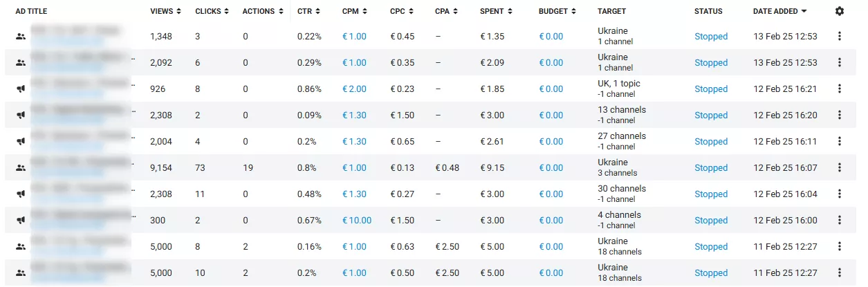Click the megaphone icon of the 926 views ad
The image size is (868, 287).
click(21, 89)
